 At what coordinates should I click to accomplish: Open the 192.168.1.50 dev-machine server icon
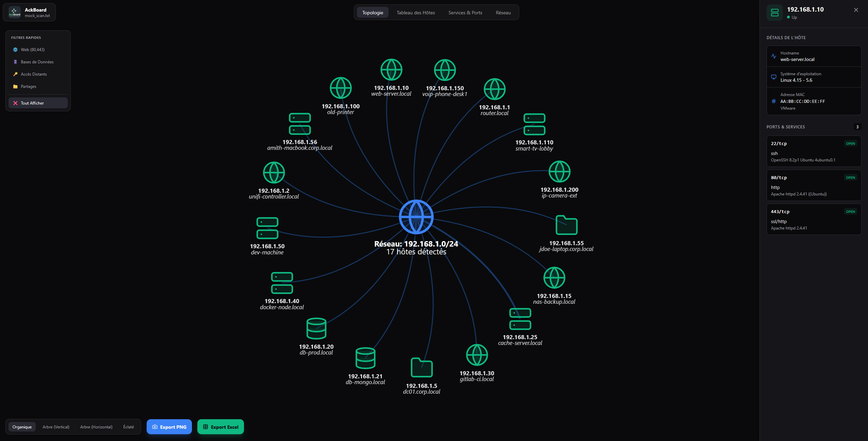(x=267, y=228)
